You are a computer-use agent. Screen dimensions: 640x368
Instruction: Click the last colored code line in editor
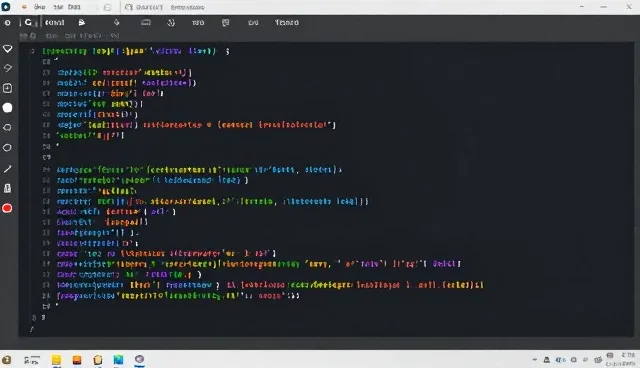178,295
